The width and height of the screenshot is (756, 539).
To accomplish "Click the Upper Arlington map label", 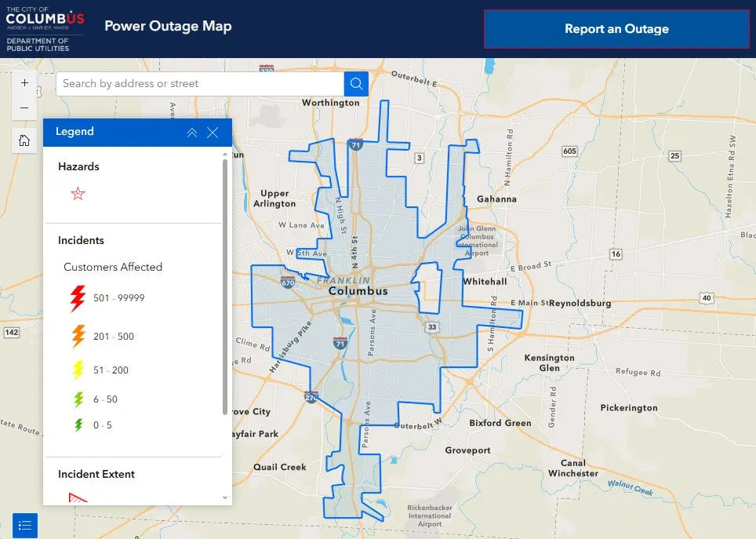I will tap(274, 198).
